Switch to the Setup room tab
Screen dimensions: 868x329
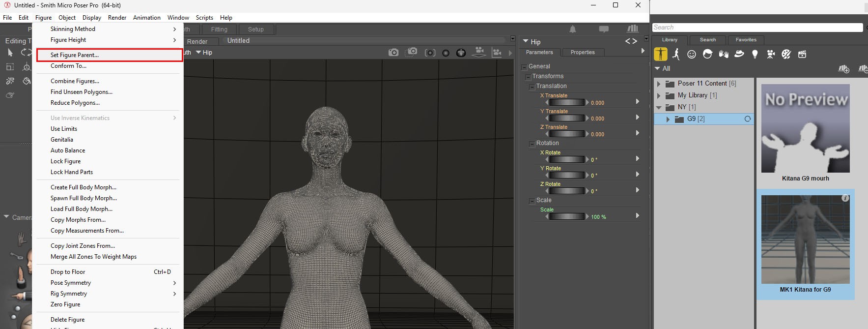pyautogui.click(x=255, y=30)
